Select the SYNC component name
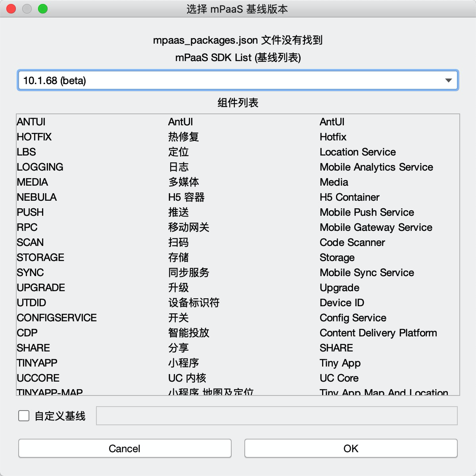This screenshot has height=476, width=476. pos(30,273)
